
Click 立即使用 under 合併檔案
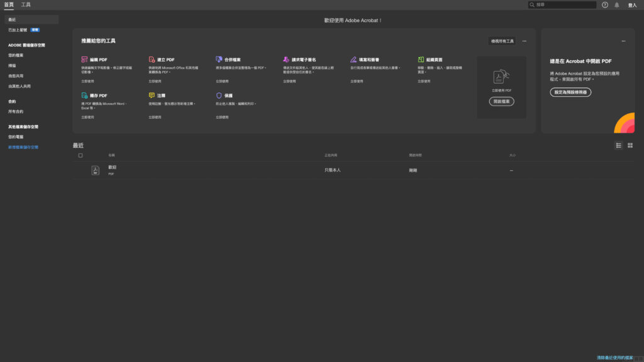(x=222, y=81)
